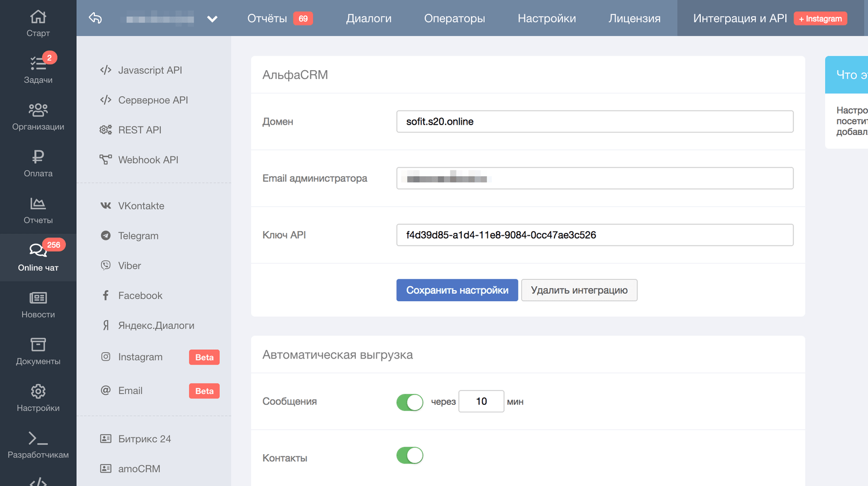868x486 pixels.
Task: Click the Битрикс 24 card icon
Action: 105,439
